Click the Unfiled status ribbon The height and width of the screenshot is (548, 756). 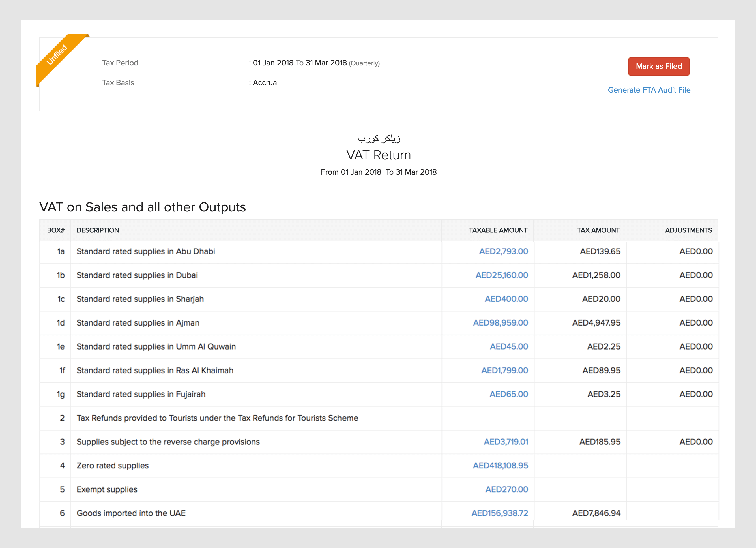(57, 55)
